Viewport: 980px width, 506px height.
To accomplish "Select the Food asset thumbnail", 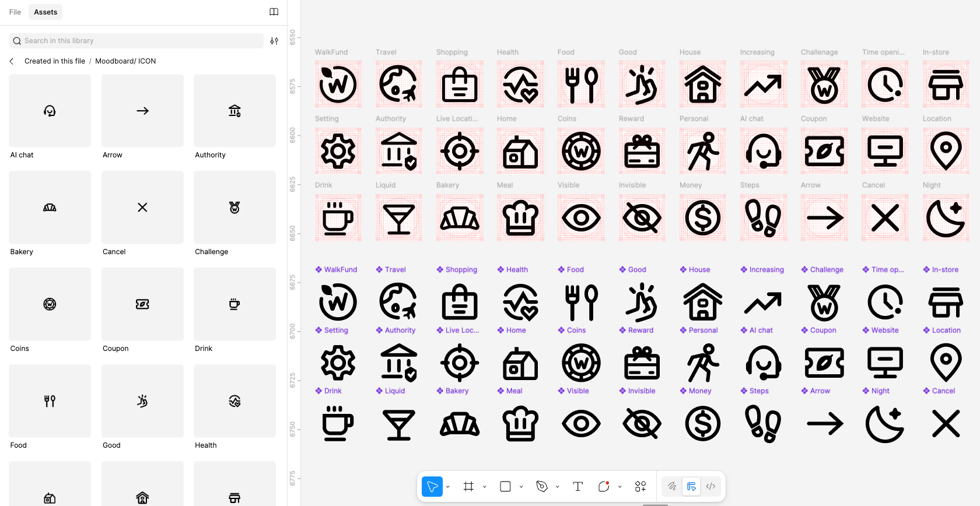I will 50,401.
